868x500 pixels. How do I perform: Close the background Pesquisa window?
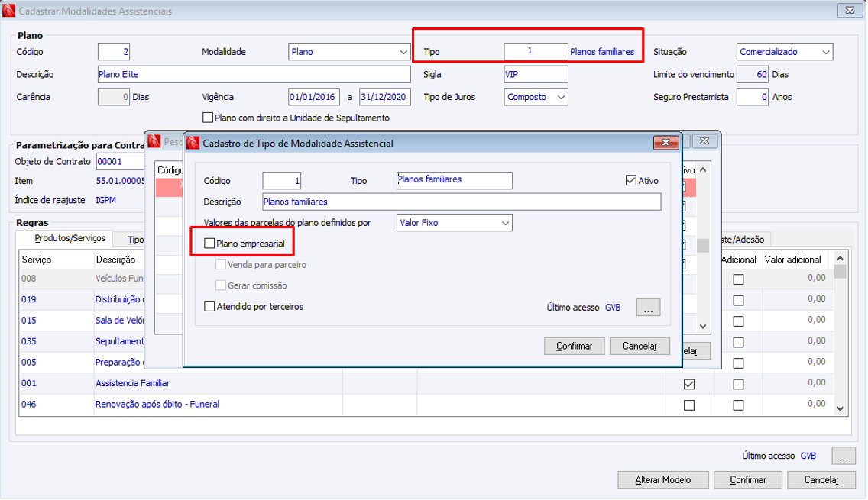click(704, 141)
